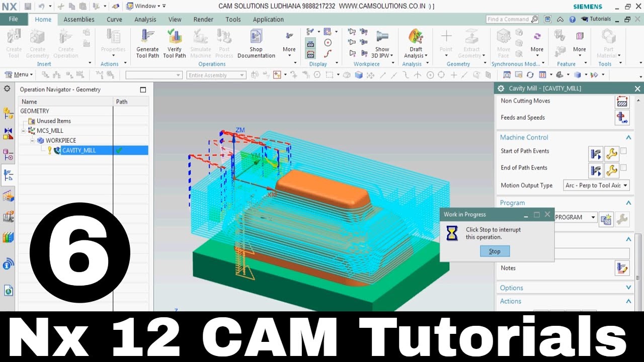Select the CAVITY_MILL operation
Screen dimensions: 644x362
click(79, 150)
